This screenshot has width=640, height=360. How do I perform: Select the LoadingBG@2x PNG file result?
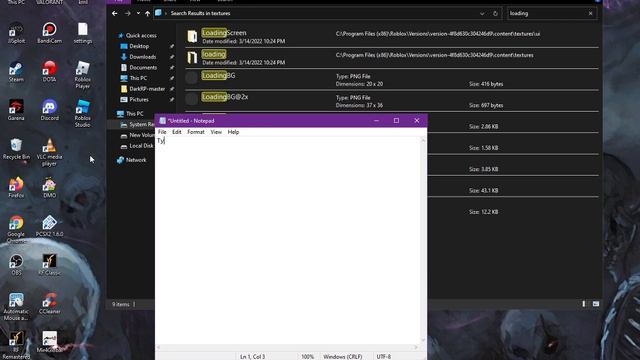coord(392,101)
